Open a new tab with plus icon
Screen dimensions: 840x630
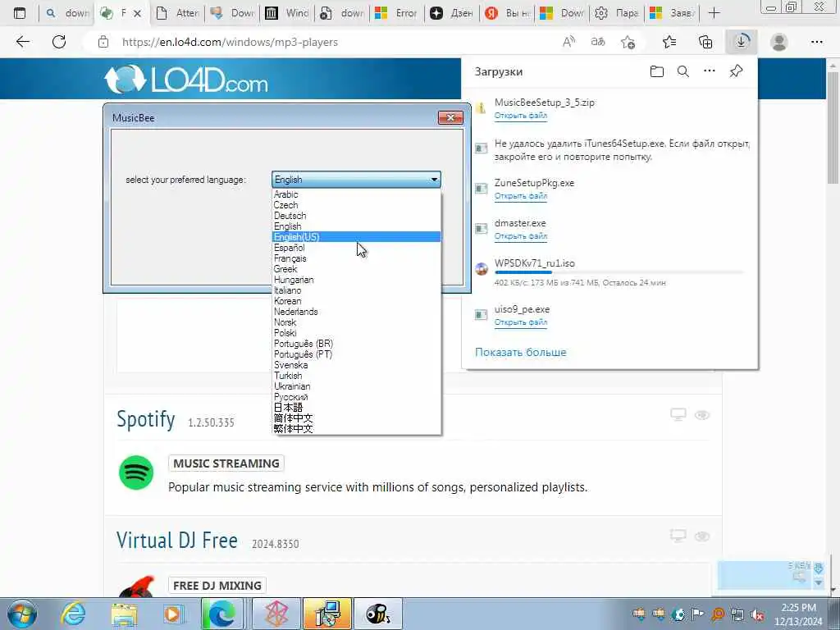coord(714,13)
